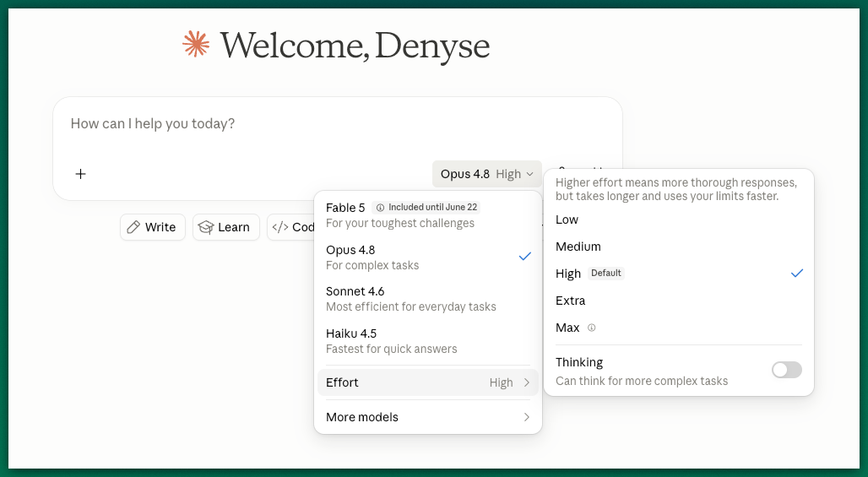Choose the Sonnet 4.6 model
Image resolution: width=868 pixels, height=477 pixels.
(x=428, y=299)
